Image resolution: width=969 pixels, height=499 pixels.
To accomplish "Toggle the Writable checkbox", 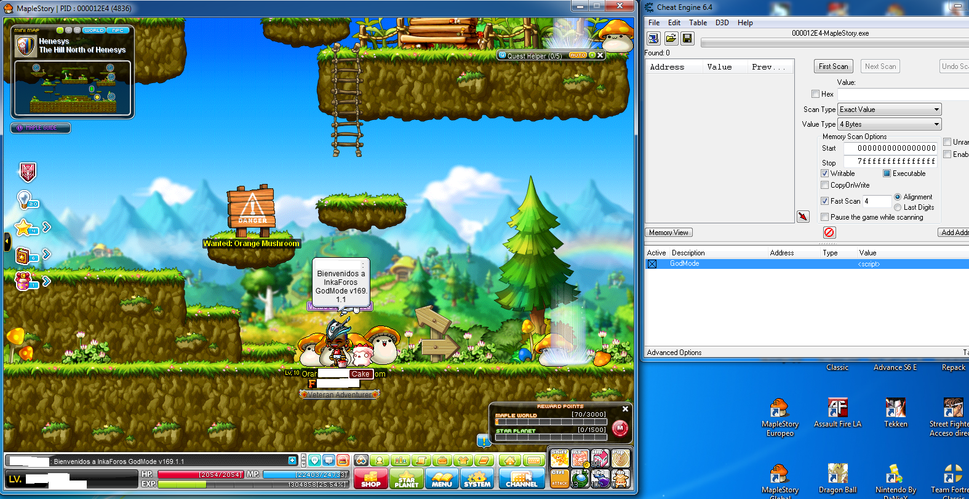I will [x=824, y=173].
